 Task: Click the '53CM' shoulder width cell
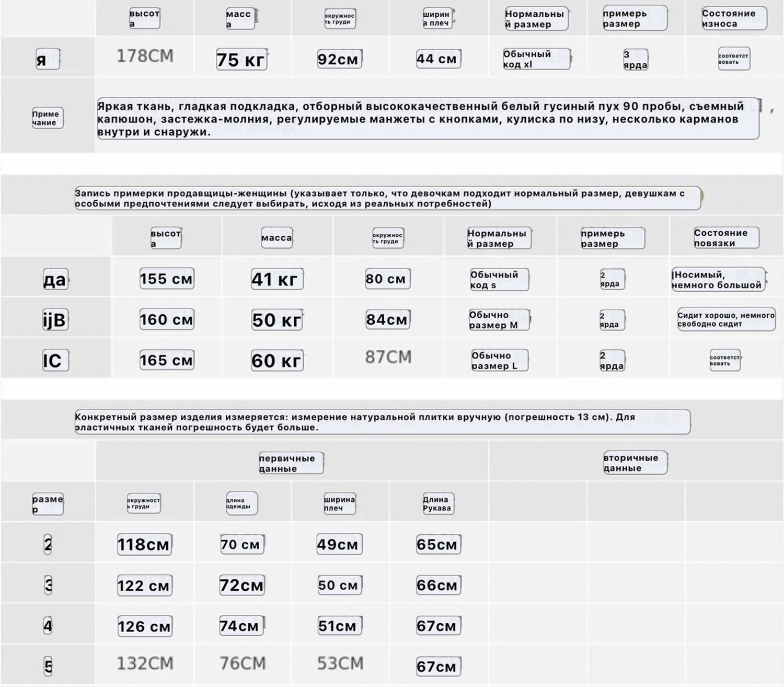(340, 663)
